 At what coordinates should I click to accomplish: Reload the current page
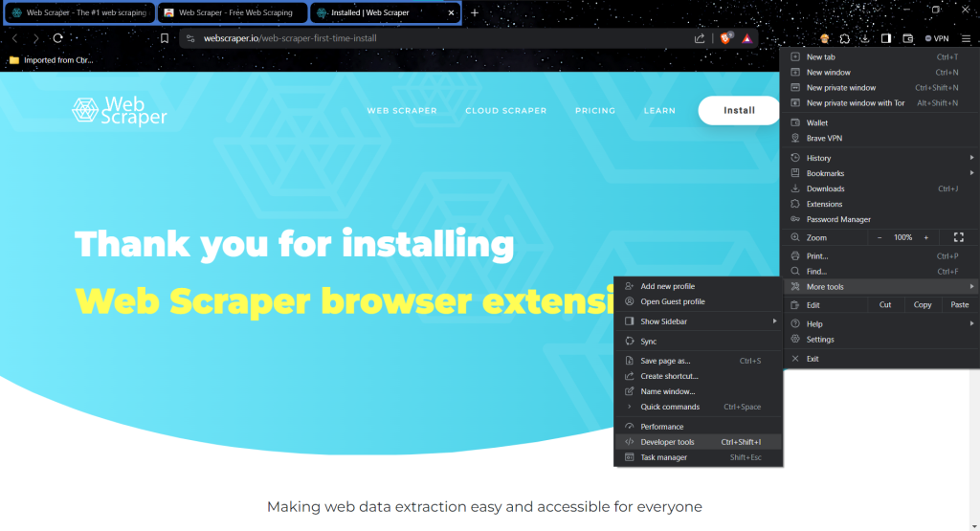58,38
